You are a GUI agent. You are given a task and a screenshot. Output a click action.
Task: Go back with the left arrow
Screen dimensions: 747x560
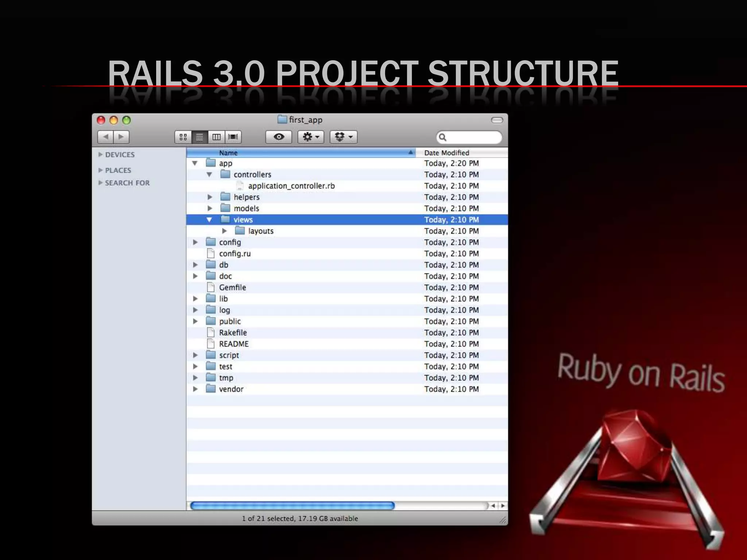(x=106, y=137)
